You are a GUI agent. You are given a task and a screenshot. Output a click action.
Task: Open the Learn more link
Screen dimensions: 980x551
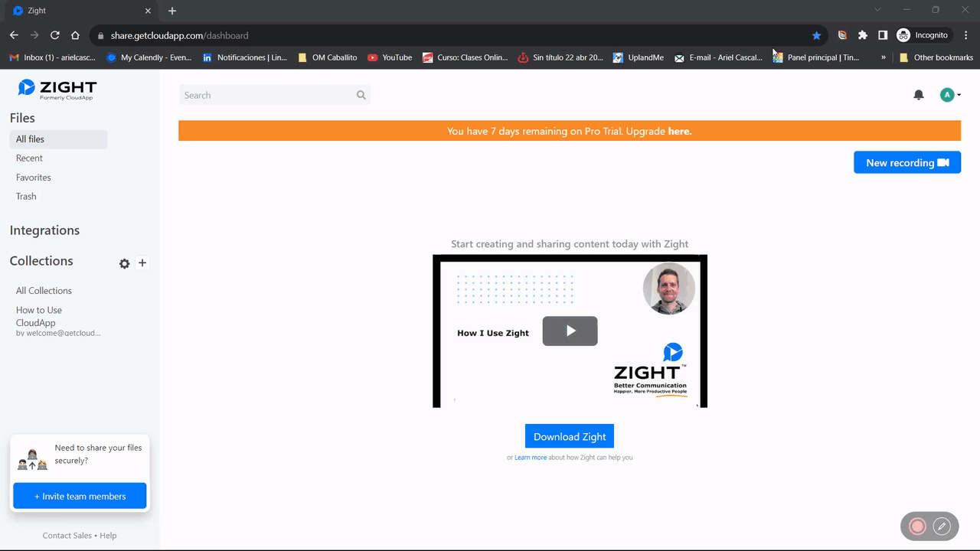pyautogui.click(x=531, y=458)
